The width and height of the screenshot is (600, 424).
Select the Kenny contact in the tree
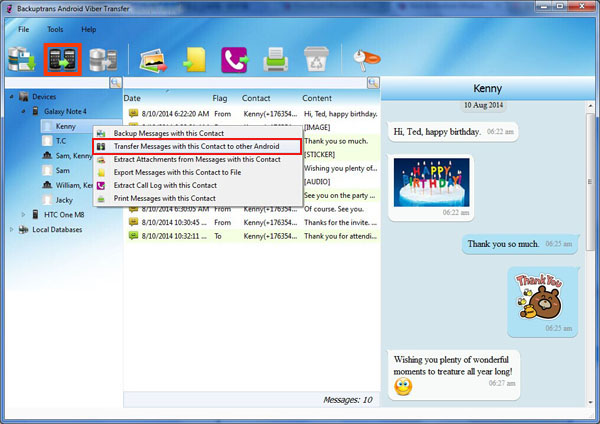pos(65,126)
